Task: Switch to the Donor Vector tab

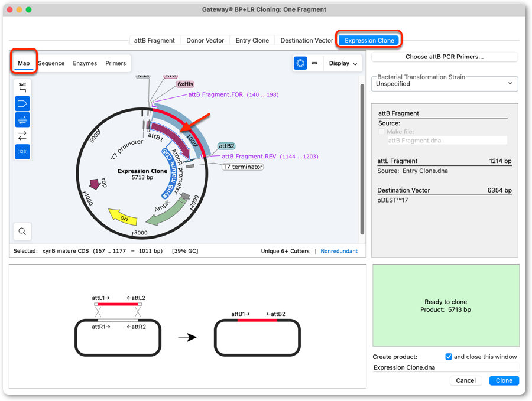Action: [x=205, y=40]
